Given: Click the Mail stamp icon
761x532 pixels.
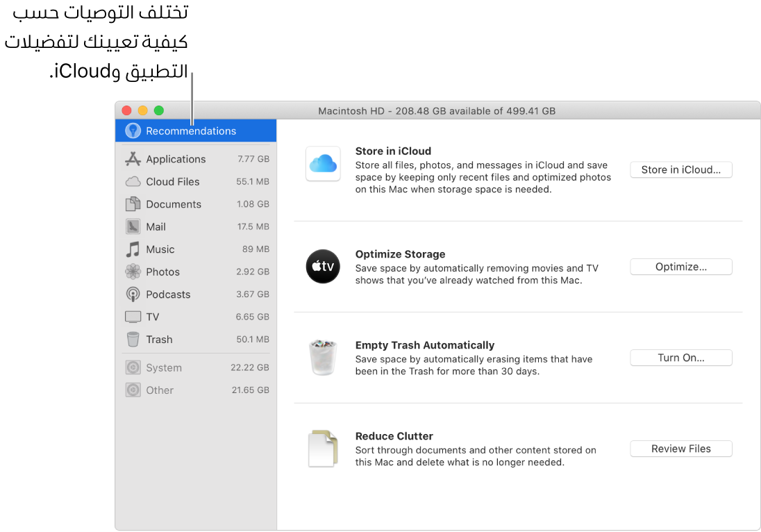Looking at the screenshot, I should 133,226.
